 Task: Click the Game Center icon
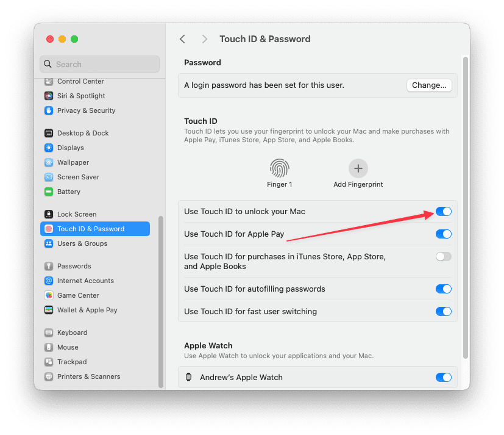point(49,295)
